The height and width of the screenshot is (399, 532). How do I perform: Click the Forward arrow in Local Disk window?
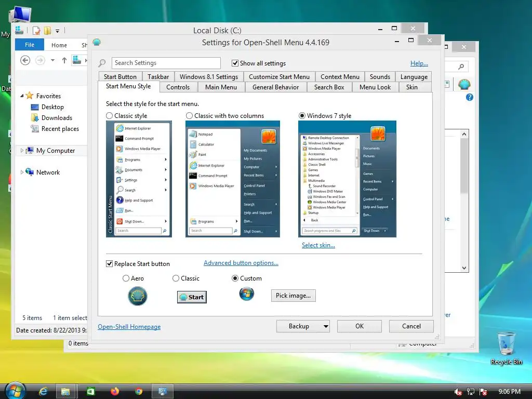point(40,60)
